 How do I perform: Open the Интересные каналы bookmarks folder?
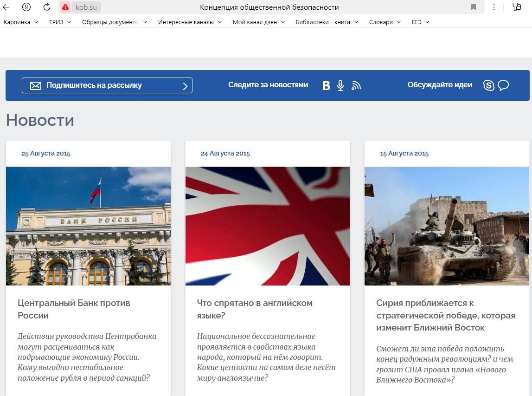click(x=190, y=22)
